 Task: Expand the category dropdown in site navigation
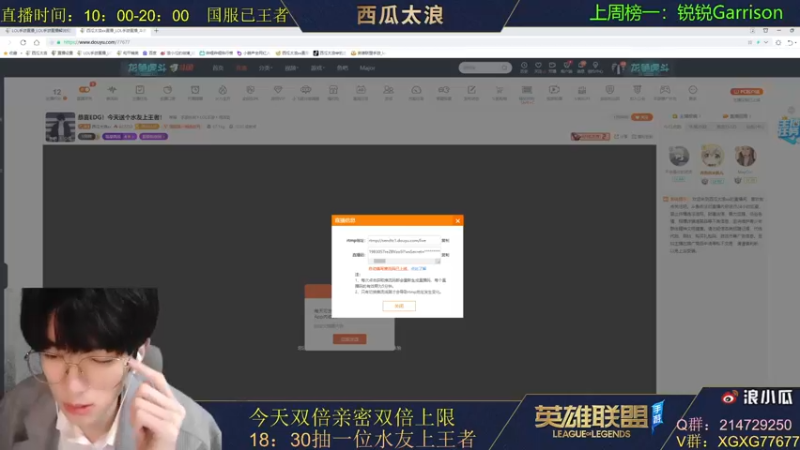pyautogui.click(x=265, y=68)
